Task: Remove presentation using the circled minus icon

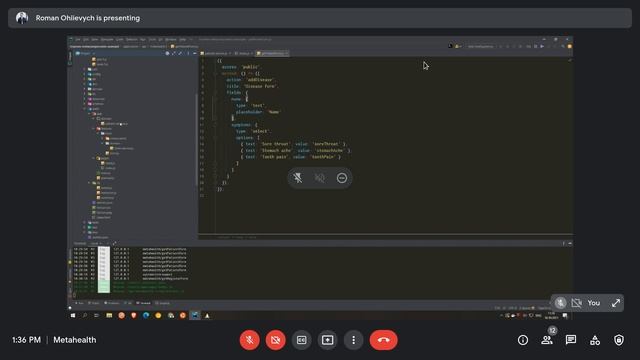Action: click(x=342, y=178)
